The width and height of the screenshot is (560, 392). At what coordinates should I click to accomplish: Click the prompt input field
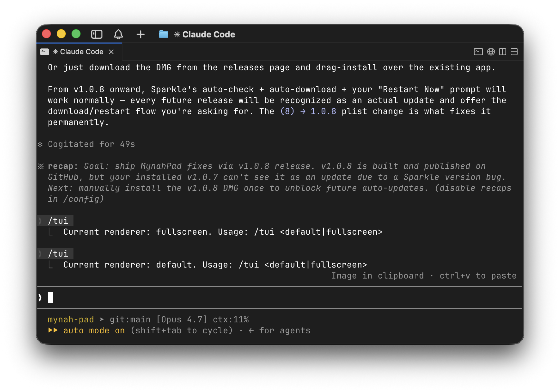click(x=280, y=298)
